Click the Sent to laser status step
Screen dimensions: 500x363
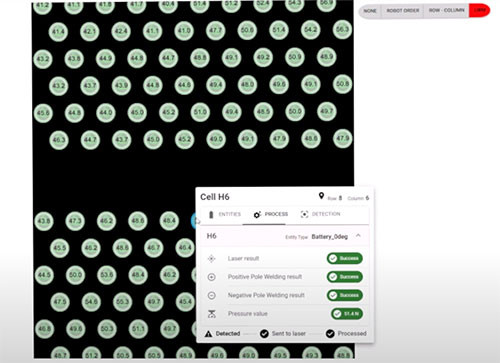283,334
